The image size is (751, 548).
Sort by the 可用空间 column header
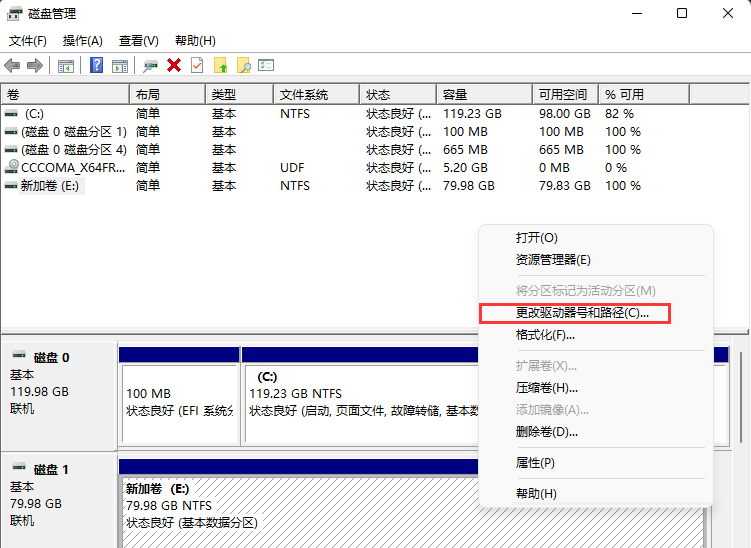566,94
